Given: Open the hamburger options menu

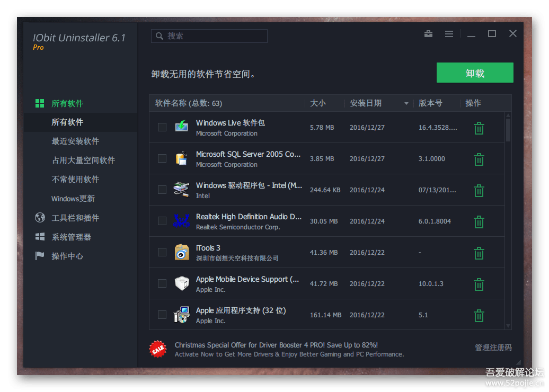Looking at the screenshot, I should [x=449, y=34].
